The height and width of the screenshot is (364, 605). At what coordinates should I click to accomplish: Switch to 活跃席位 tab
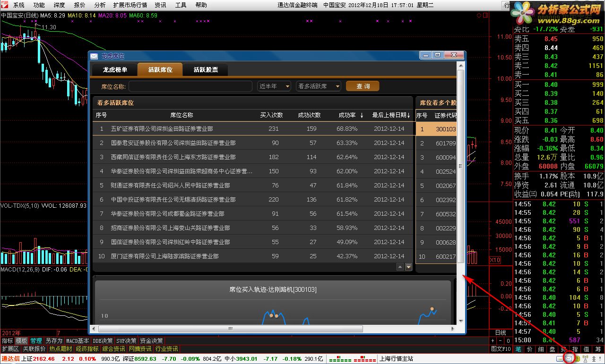tap(160, 69)
